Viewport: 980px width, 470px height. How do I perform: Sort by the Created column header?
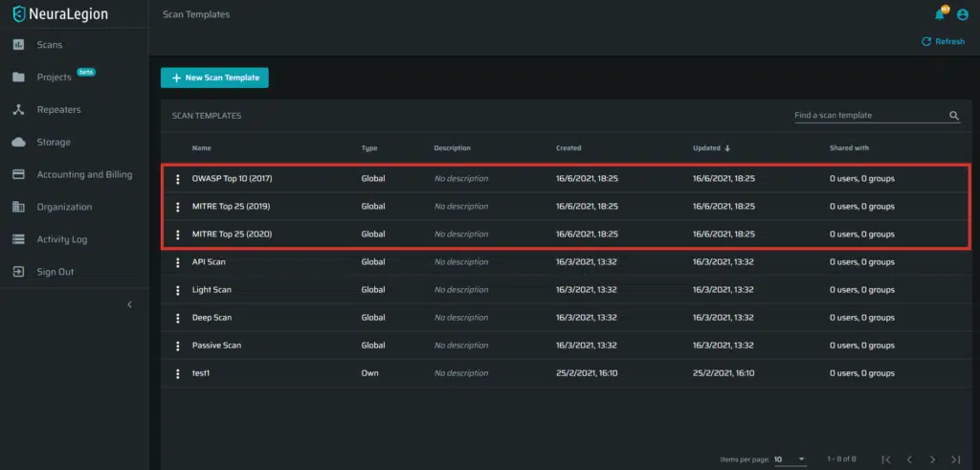(568, 148)
